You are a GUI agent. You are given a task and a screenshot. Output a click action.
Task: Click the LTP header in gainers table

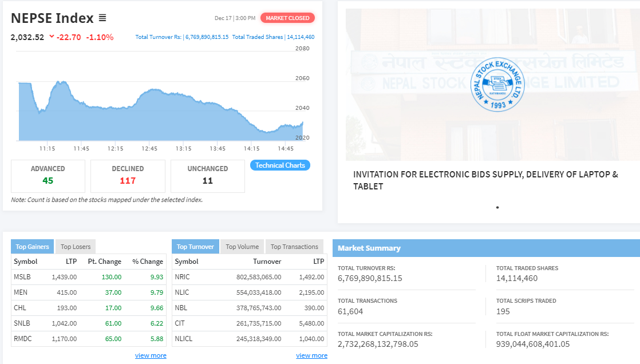pyautogui.click(x=72, y=262)
